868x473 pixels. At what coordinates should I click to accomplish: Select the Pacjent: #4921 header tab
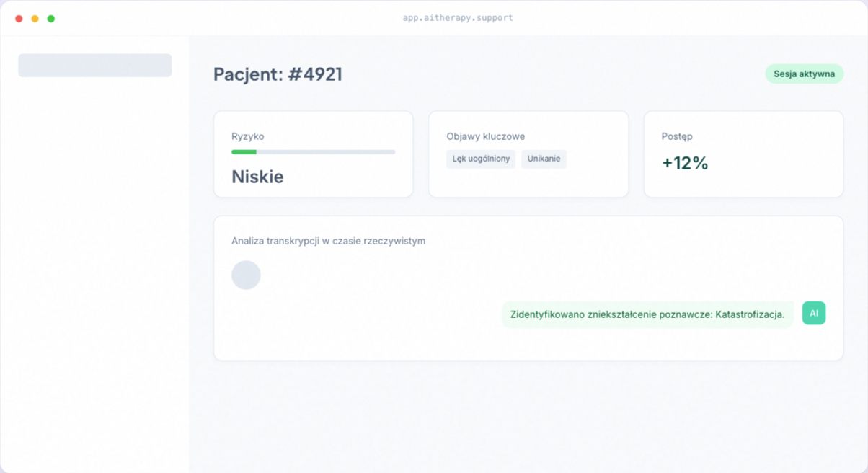coord(278,74)
